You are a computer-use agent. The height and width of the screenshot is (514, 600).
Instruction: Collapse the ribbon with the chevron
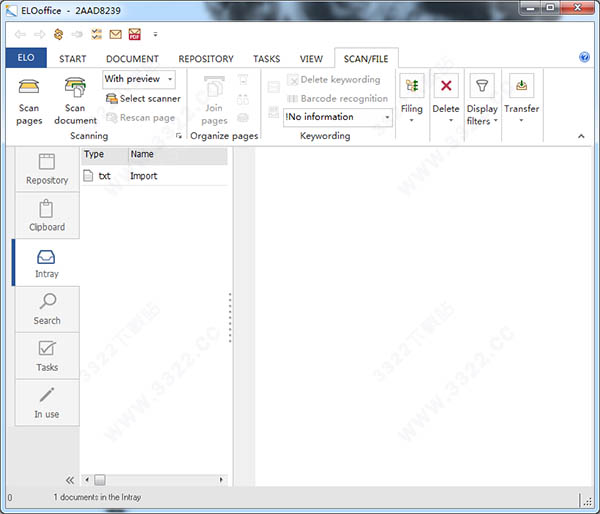[581, 136]
